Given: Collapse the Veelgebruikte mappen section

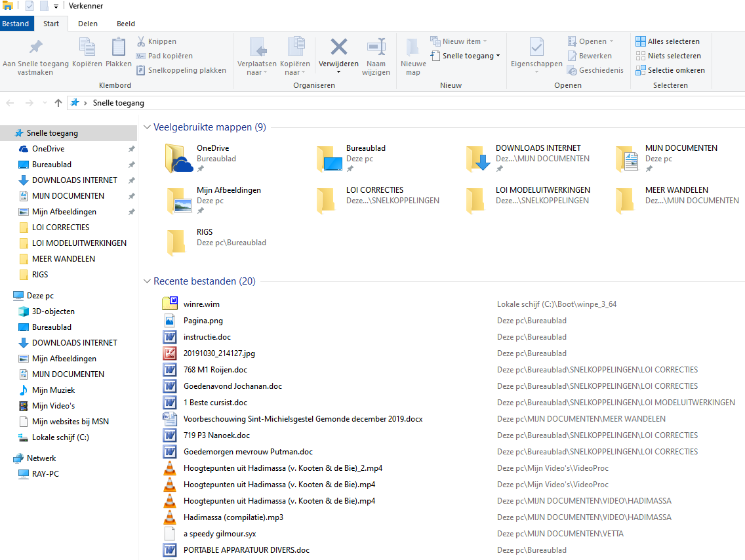Looking at the screenshot, I should point(147,127).
